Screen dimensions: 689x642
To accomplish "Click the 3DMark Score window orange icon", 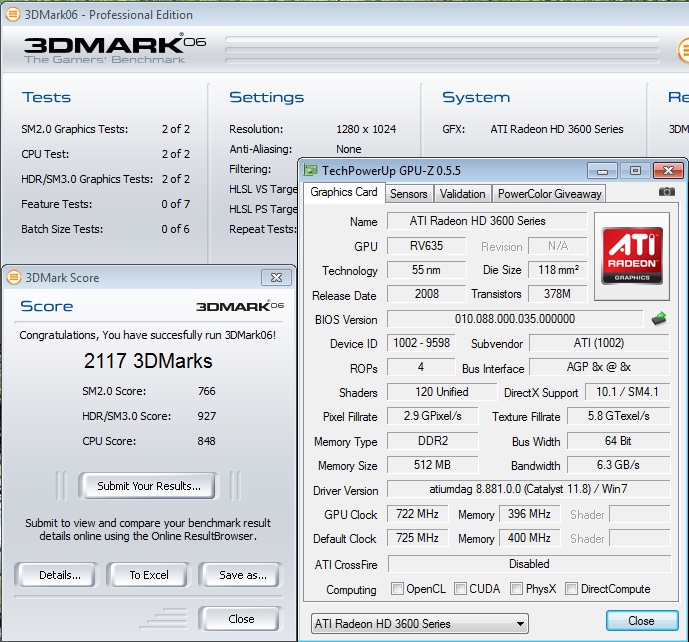I will point(14,277).
